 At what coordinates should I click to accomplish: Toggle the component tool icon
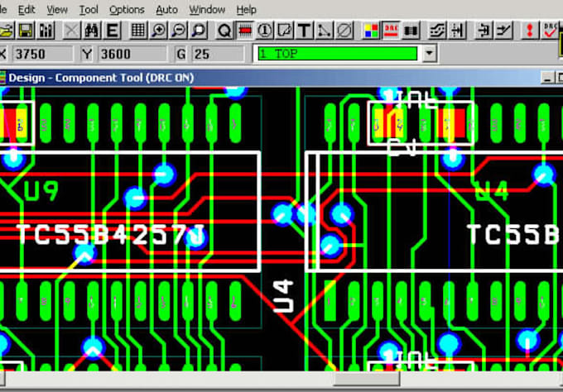pyautogui.click(x=244, y=31)
